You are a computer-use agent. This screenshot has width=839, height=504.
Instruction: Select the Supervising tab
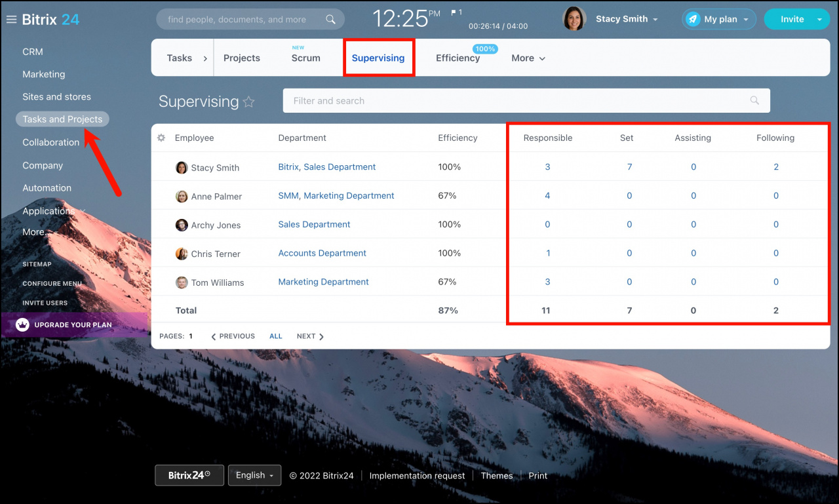[x=378, y=58]
